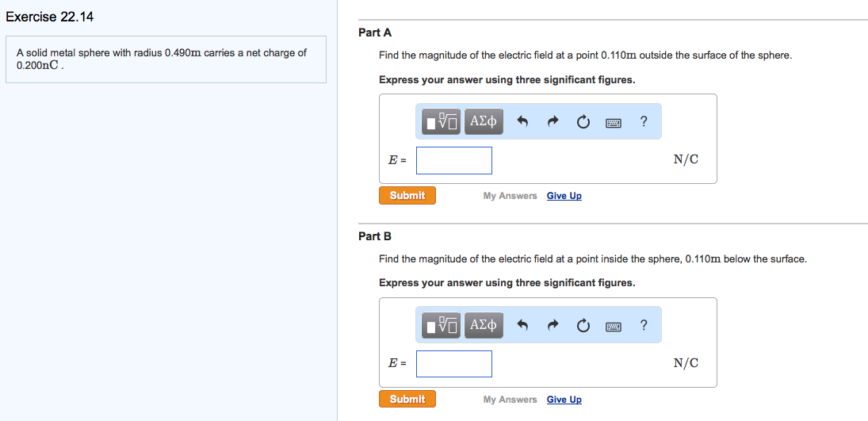Click the Part A answer input box

coord(454,160)
